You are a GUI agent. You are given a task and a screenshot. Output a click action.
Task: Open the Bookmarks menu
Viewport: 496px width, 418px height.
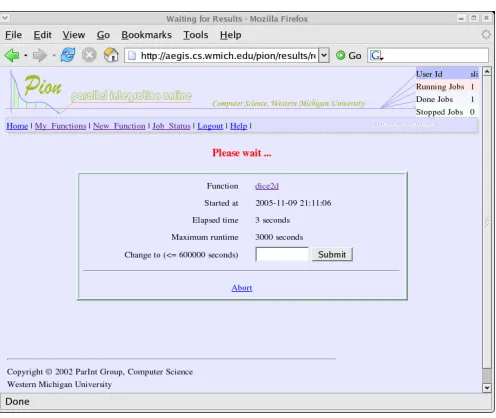pos(146,35)
